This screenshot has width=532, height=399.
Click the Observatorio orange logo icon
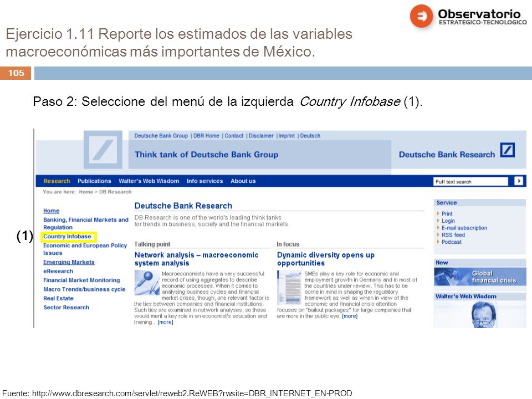coord(421,16)
